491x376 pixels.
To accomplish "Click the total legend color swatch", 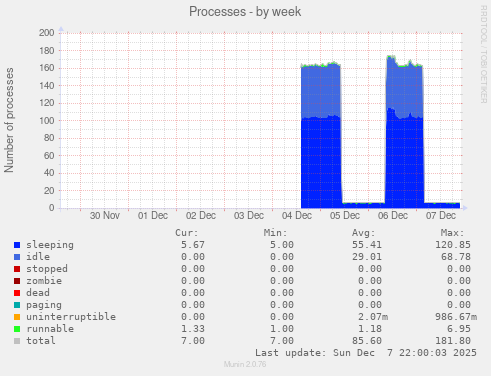I will pyautogui.click(x=17, y=341).
